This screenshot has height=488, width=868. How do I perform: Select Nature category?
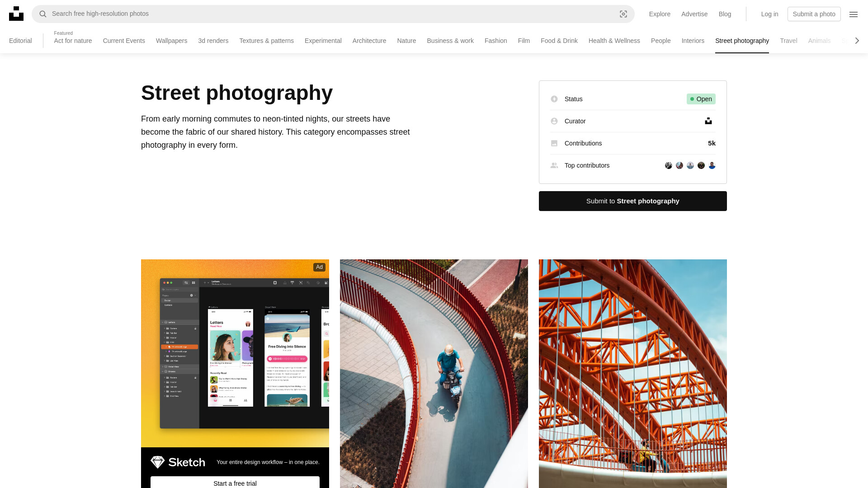click(x=406, y=41)
